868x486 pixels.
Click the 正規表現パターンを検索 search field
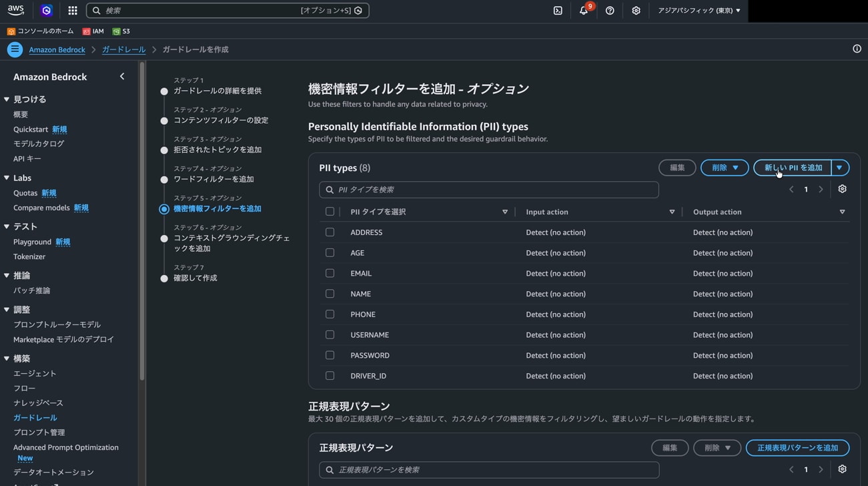point(489,470)
